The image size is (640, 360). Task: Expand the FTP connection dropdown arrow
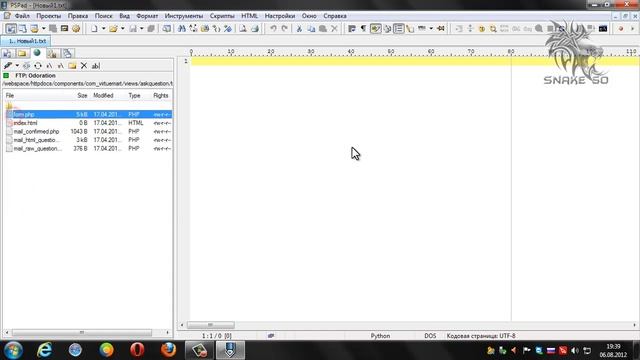[x=17, y=65]
